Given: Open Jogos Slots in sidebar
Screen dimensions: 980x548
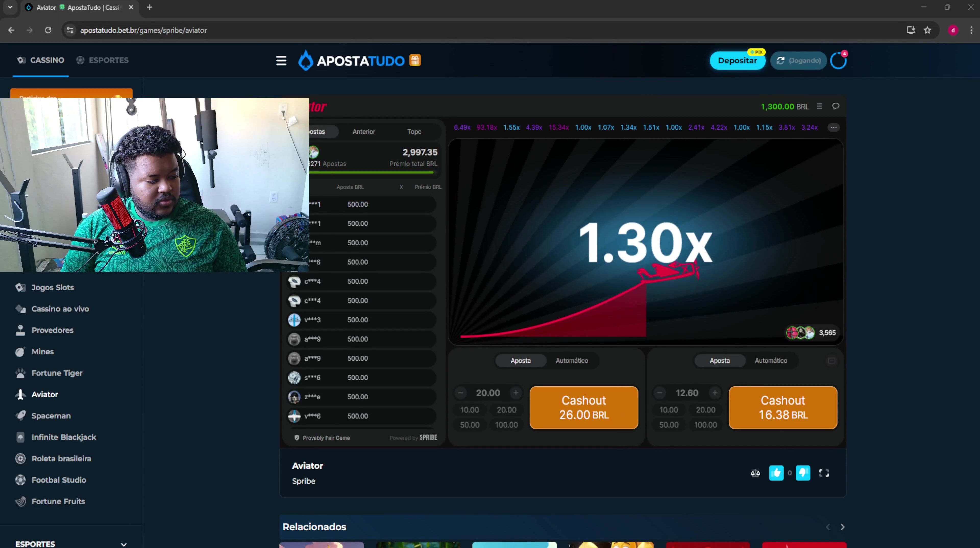Looking at the screenshot, I should coord(52,287).
